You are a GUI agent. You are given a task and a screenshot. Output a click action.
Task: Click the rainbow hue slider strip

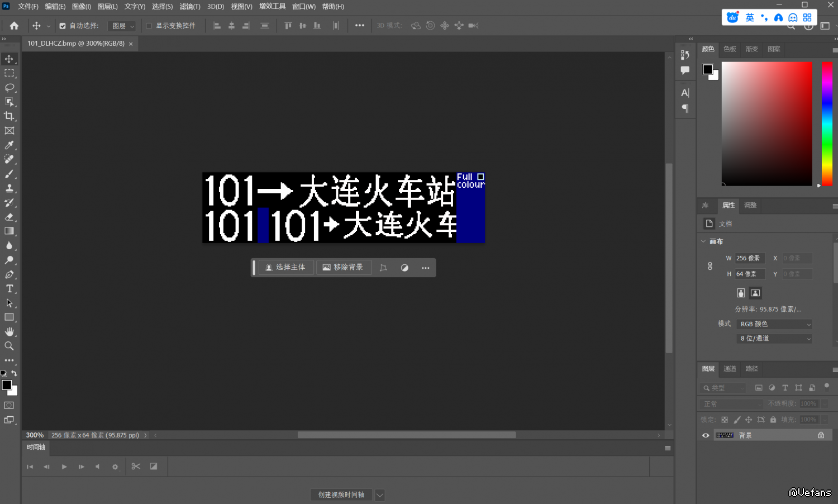[x=827, y=123]
